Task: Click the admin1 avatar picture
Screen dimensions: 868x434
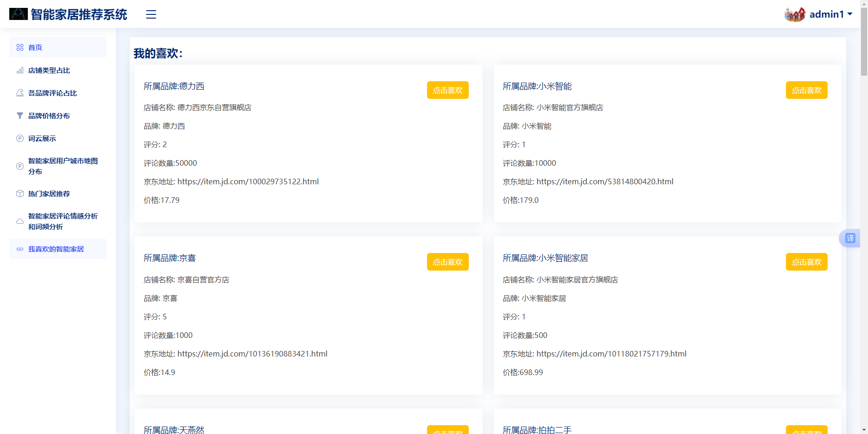Action: coord(795,14)
